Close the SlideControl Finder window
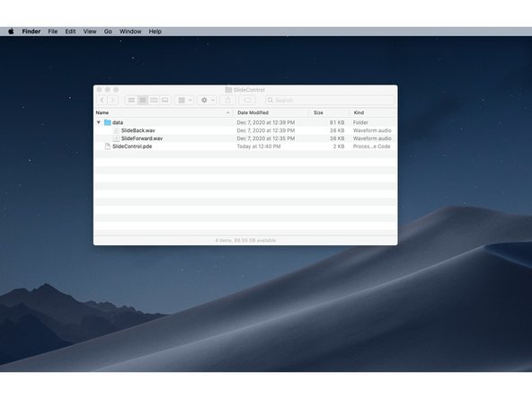This screenshot has width=532, height=399. coord(99,90)
